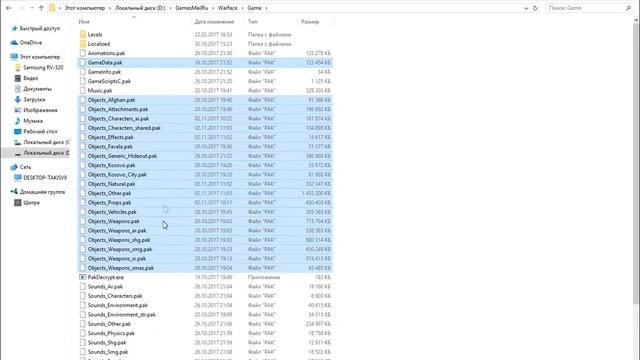Select Objects_Weapons_xmas.pak file name
Screen dimensions: 640x360
pos(121,268)
